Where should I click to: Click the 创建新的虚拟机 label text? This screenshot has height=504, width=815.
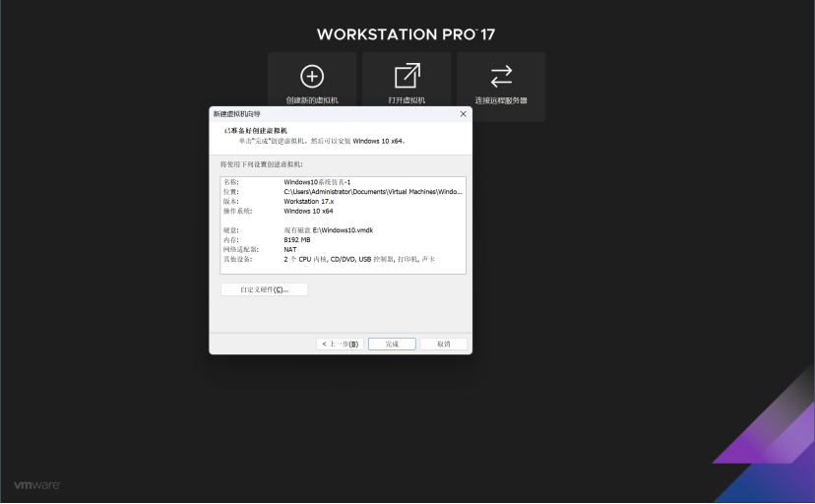[312, 100]
